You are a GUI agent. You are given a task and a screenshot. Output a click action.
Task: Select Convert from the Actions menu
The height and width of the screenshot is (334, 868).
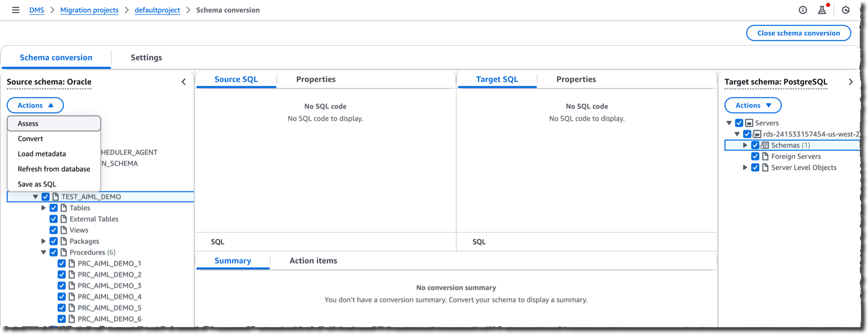click(31, 138)
